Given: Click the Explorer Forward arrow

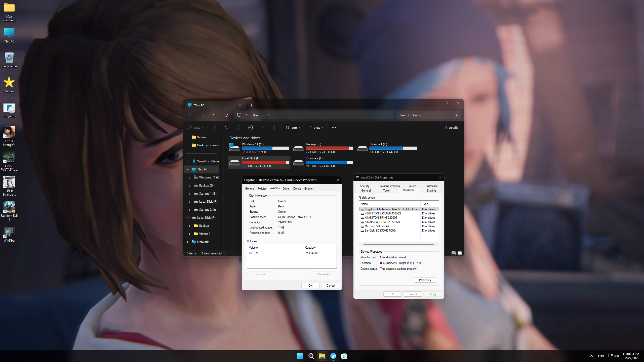Looking at the screenshot, I should point(202,115).
